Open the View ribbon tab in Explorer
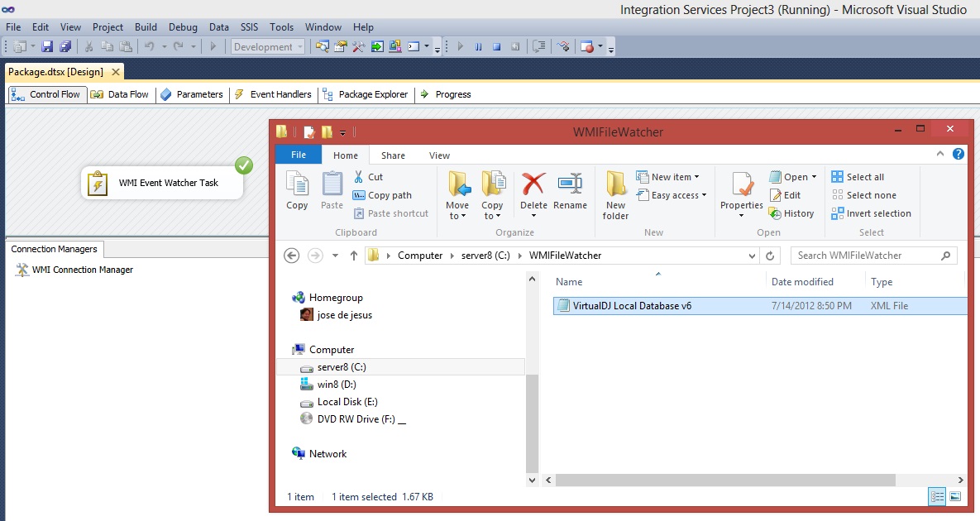The width and height of the screenshot is (980, 521). pos(439,155)
